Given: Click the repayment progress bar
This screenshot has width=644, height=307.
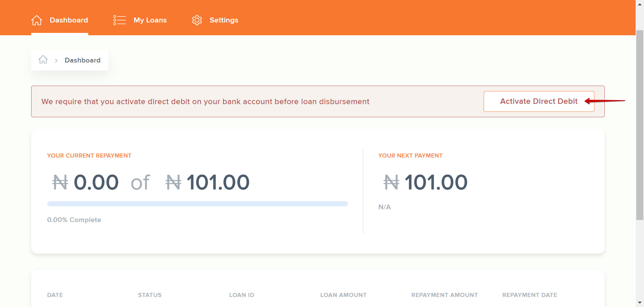Looking at the screenshot, I should click(197, 204).
